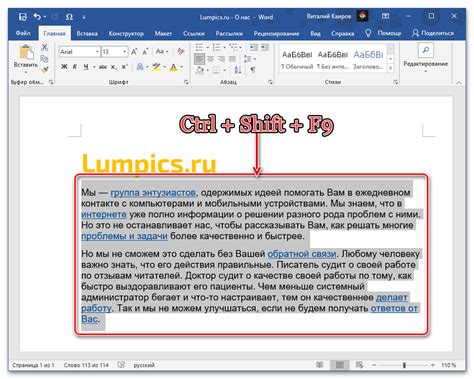This screenshot has width=474, height=379.
Task: Open the numbered list dropdown arrow
Action: point(224,48)
